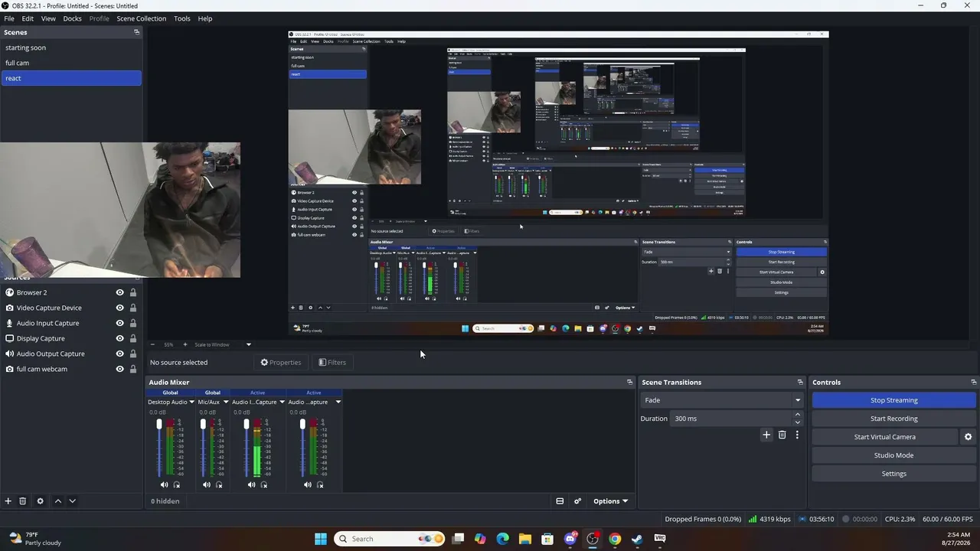This screenshot has width=980, height=551.
Task: Open Scale to Window preview dropdown
Action: pyautogui.click(x=222, y=344)
